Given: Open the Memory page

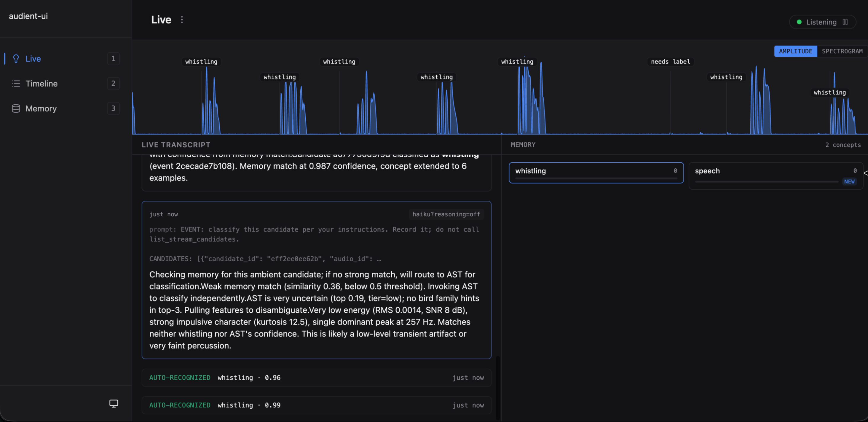Looking at the screenshot, I should coord(66,108).
